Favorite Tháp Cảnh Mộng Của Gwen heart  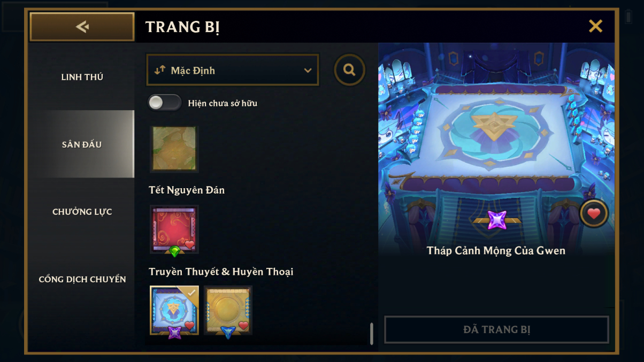click(594, 214)
